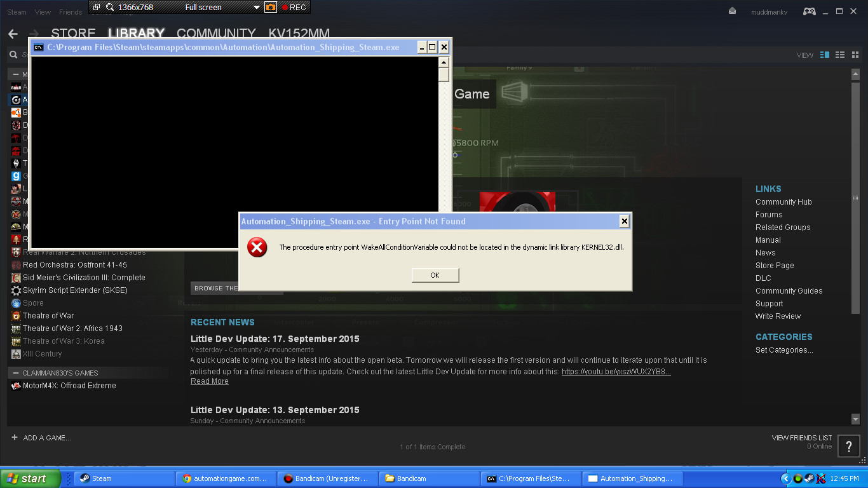Click the Bandicam window-select icon
Image resolution: width=868 pixels, height=488 pixels.
96,8
